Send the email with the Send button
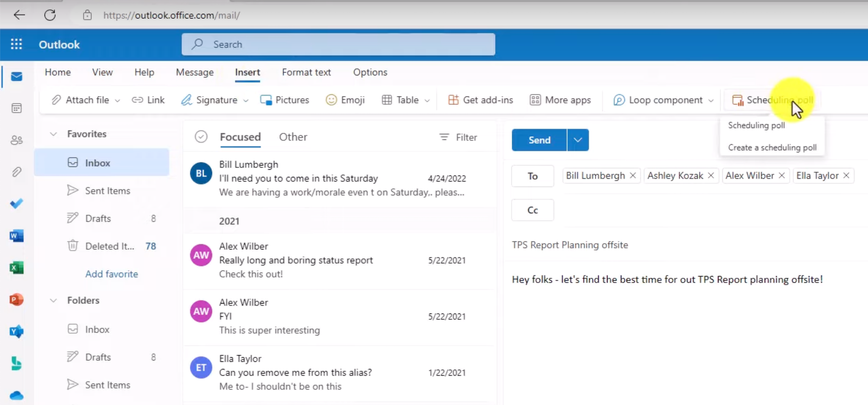This screenshot has width=868, height=405. pyautogui.click(x=539, y=140)
